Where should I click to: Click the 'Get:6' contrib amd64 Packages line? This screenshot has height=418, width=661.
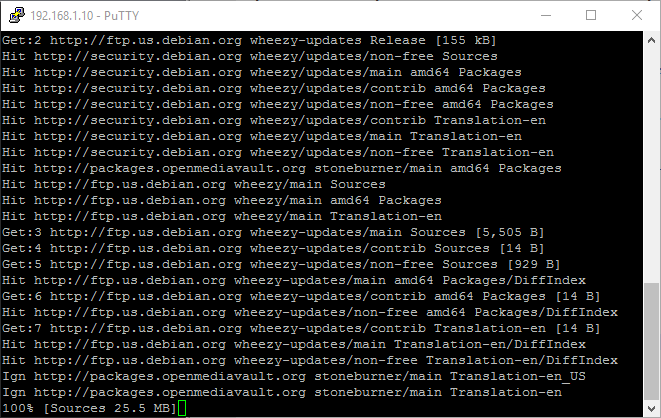(301, 297)
